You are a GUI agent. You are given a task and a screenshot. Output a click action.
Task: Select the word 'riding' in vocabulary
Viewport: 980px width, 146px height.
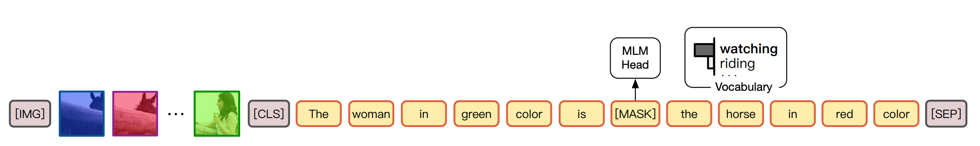click(x=737, y=64)
